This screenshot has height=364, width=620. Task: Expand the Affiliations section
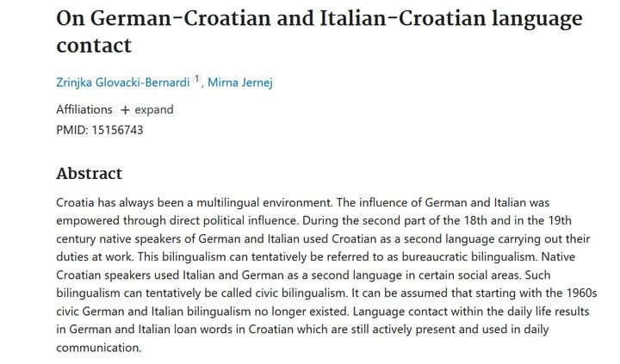pos(147,109)
